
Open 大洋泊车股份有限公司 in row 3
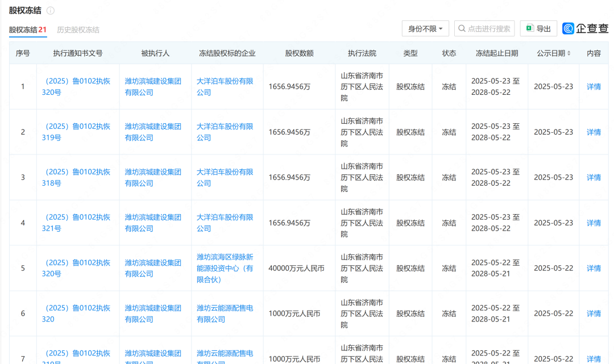[225, 178]
